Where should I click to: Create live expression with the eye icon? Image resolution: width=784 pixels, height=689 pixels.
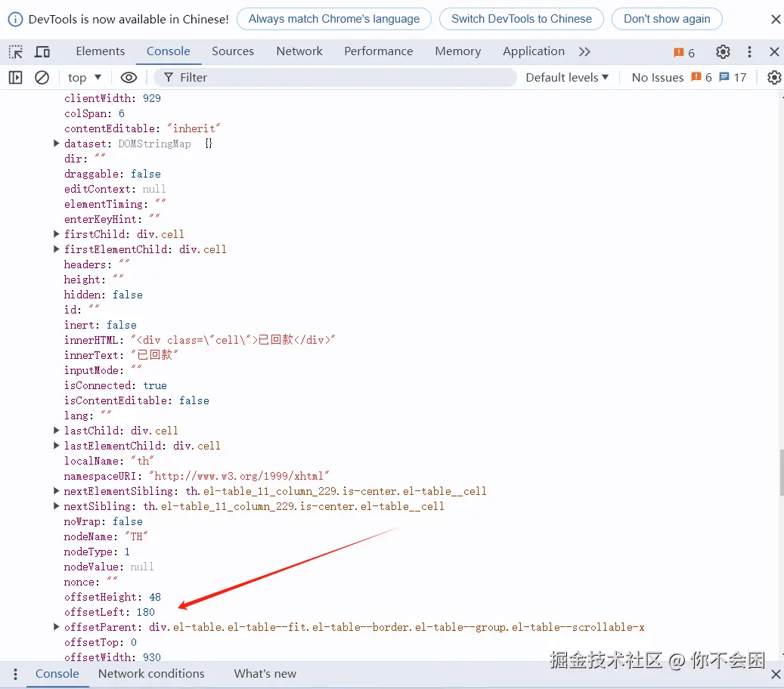(x=129, y=78)
